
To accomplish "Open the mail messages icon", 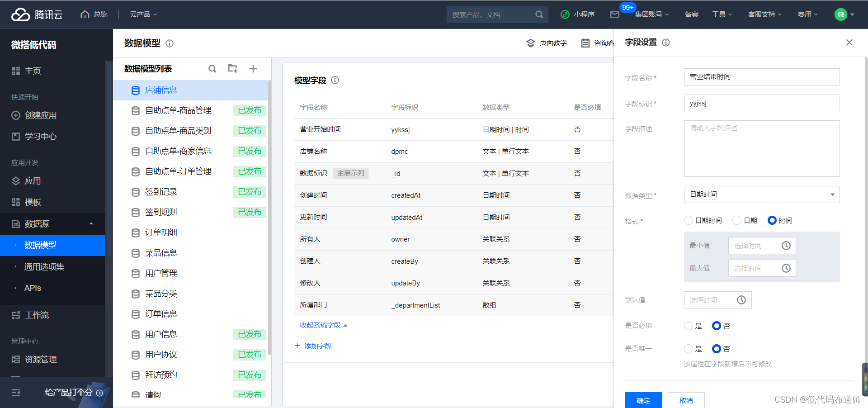I will [615, 14].
